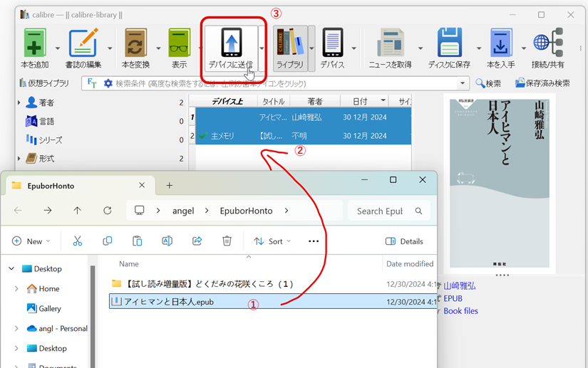Click the Search (検索) button

click(488, 83)
